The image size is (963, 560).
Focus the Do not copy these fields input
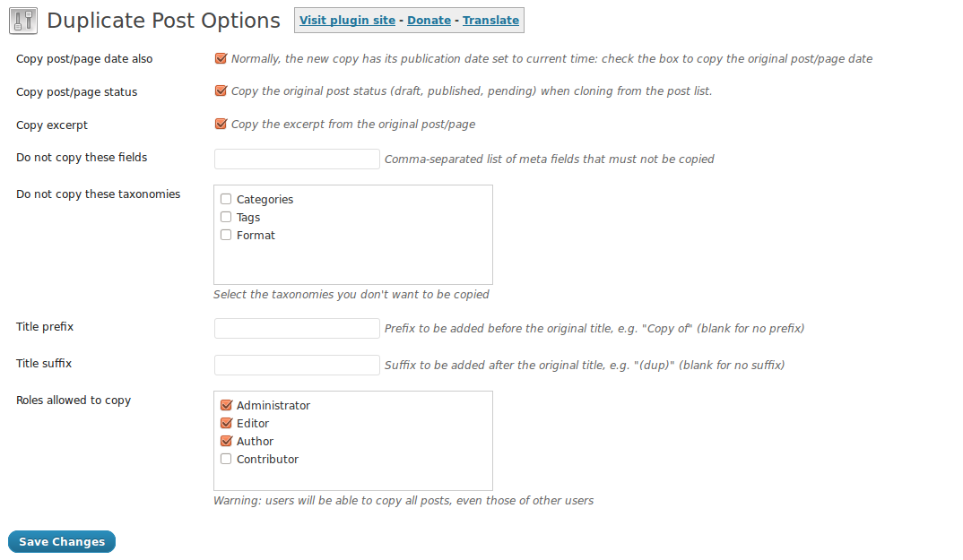tap(297, 159)
